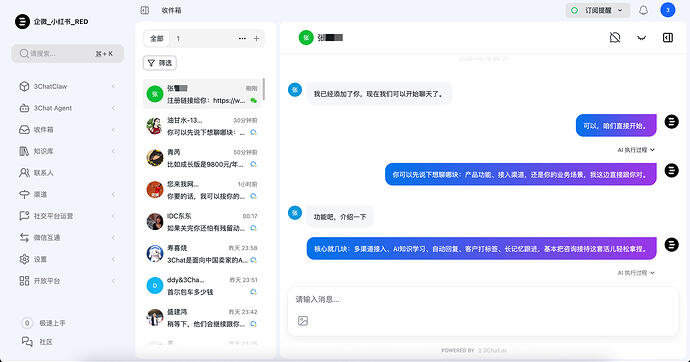
Task: Select the 全部 tab in conversation list
Action: point(157,39)
